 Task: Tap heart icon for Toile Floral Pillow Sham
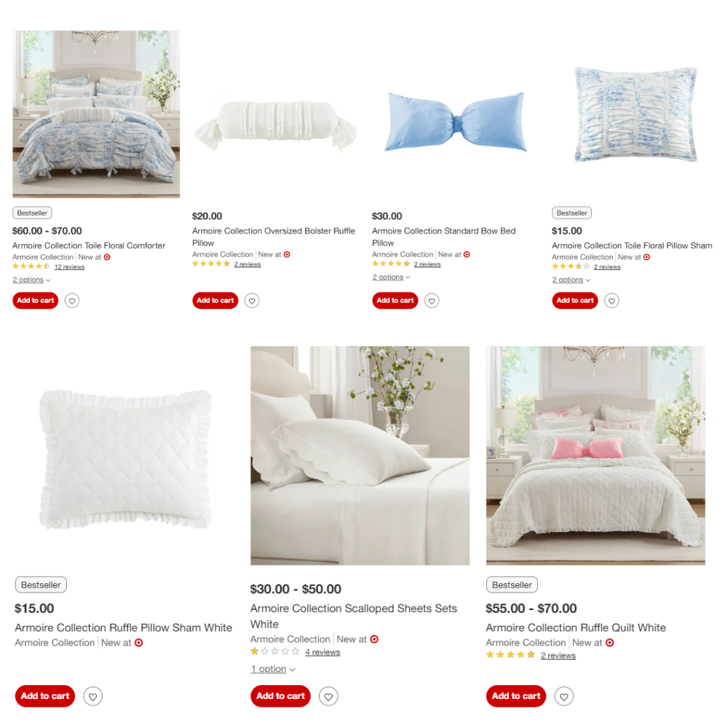612,301
